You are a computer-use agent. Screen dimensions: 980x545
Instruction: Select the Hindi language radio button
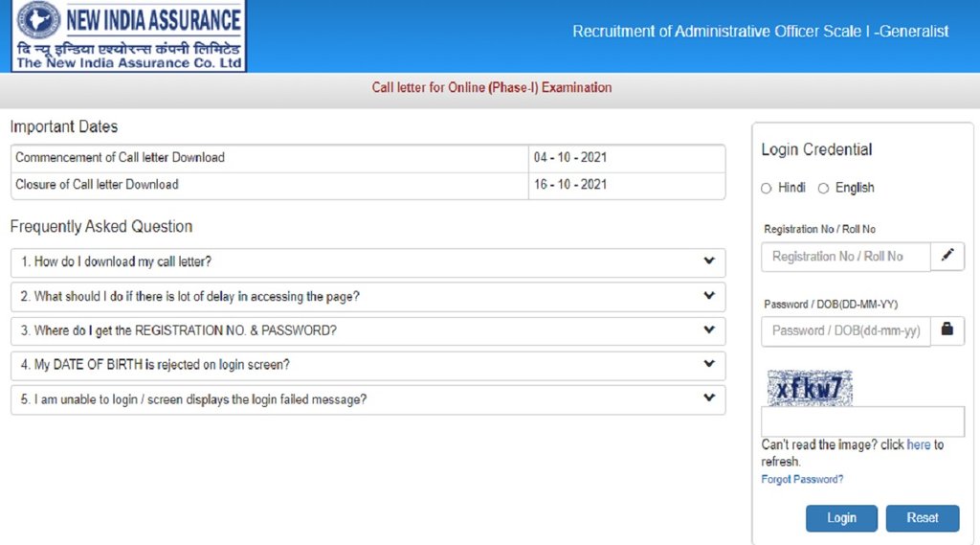[x=767, y=189]
